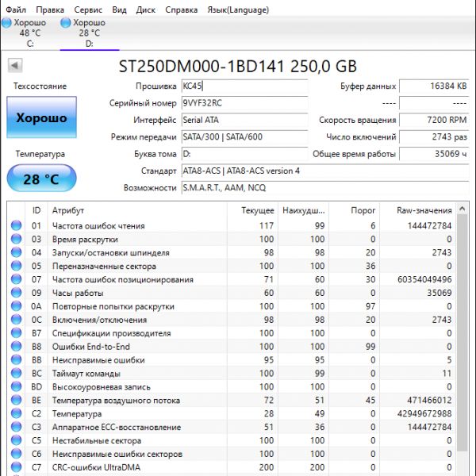Click status icon for Переназначенные сектора
The width and height of the screenshot is (476, 476).
pos(16,266)
